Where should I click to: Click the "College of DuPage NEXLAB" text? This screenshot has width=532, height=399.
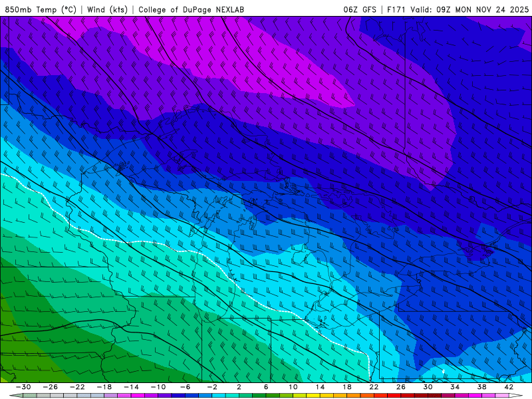tap(191, 9)
